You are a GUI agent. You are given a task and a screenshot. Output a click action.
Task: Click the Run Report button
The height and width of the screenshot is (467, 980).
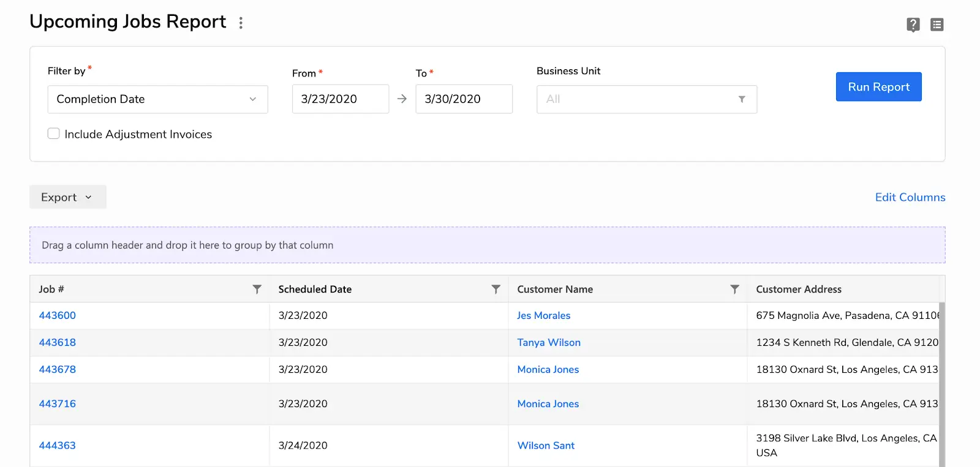tap(878, 87)
